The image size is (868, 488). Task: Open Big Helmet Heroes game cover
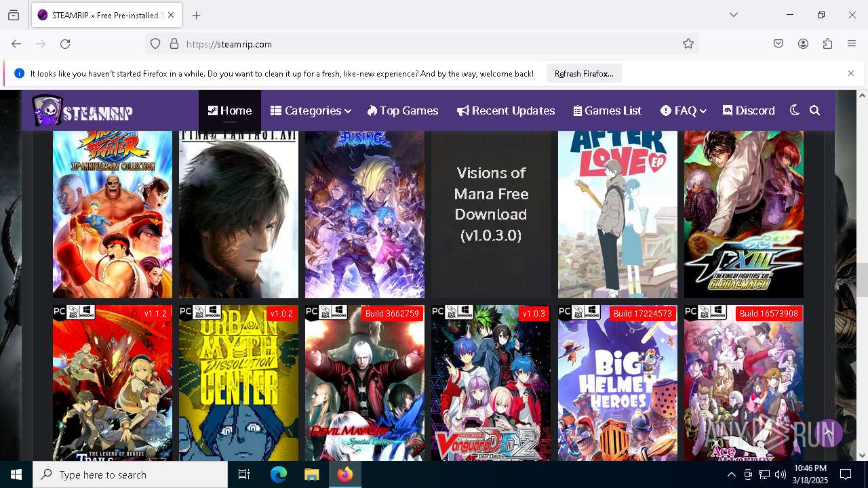point(617,383)
